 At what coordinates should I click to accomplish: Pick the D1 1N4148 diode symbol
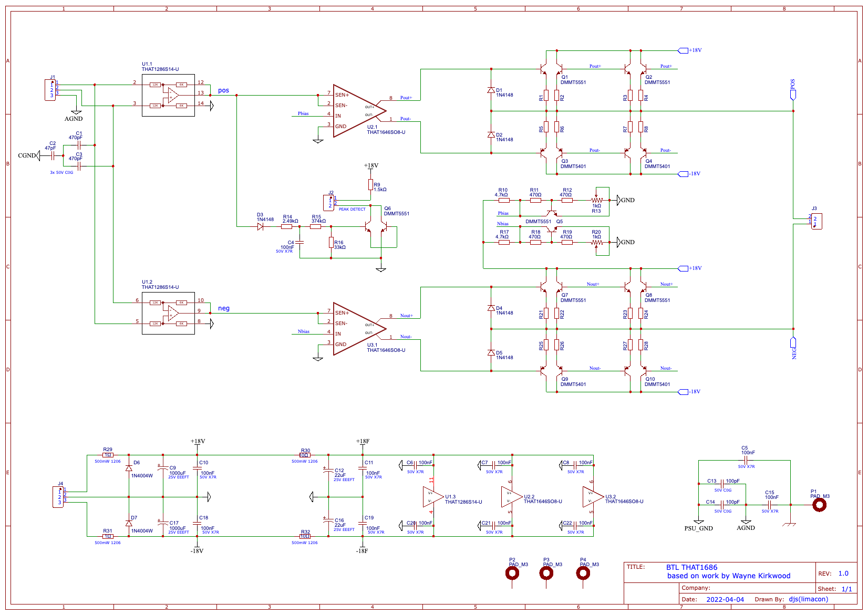click(491, 90)
